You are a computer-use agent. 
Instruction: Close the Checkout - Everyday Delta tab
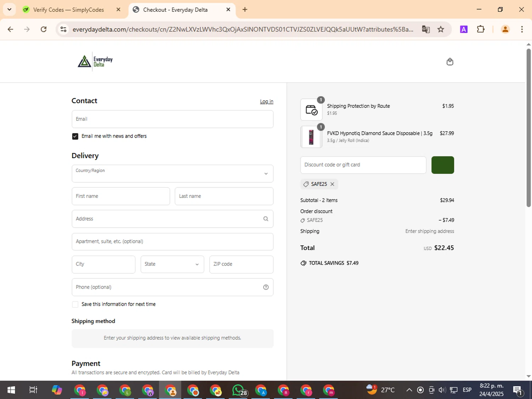228,10
